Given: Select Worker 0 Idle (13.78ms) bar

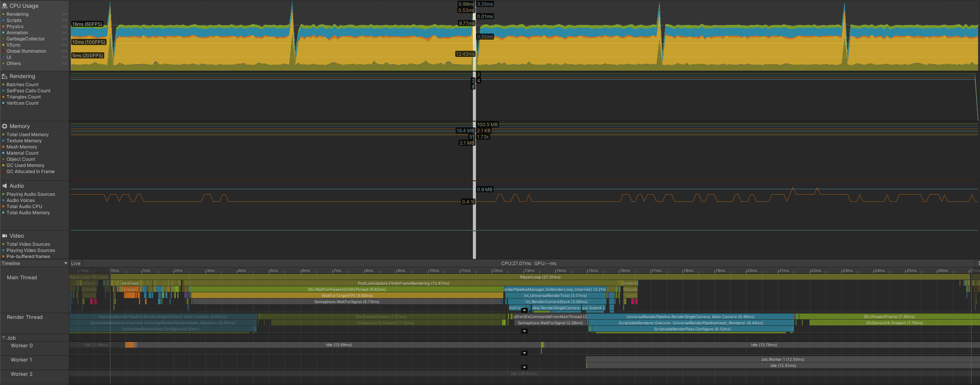Looking at the screenshot, I should (x=764, y=345).
